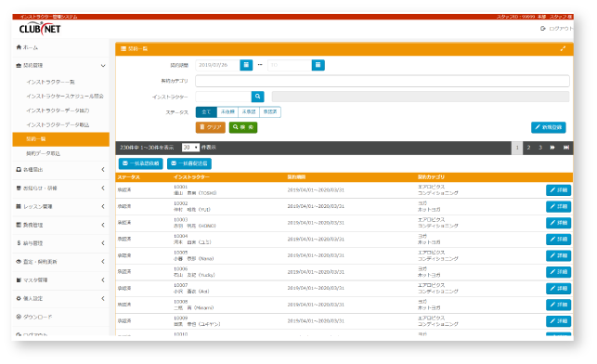Expand the マスタ管理 sidebar section

click(x=61, y=279)
